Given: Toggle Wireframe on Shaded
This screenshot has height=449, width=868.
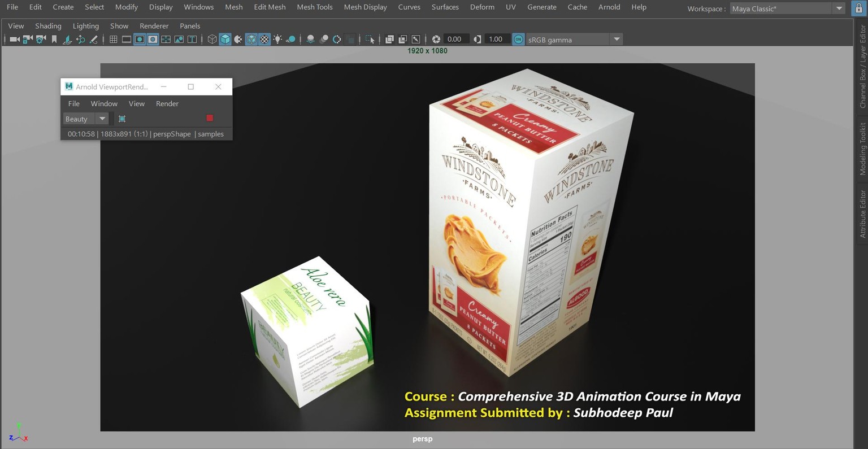Looking at the screenshot, I should point(251,39).
